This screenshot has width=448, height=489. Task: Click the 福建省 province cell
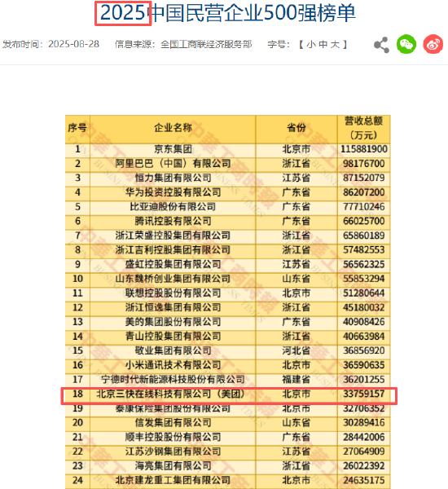296,379
